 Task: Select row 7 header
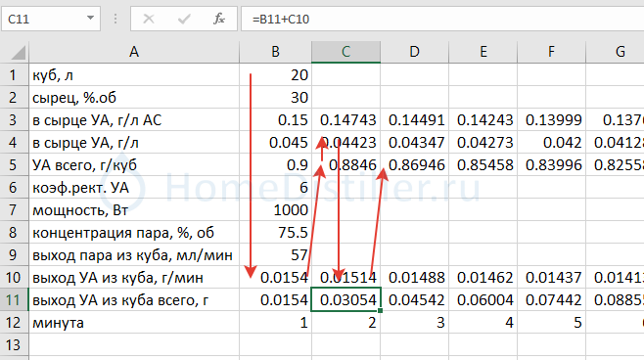pyautogui.click(x=14, y=210)
